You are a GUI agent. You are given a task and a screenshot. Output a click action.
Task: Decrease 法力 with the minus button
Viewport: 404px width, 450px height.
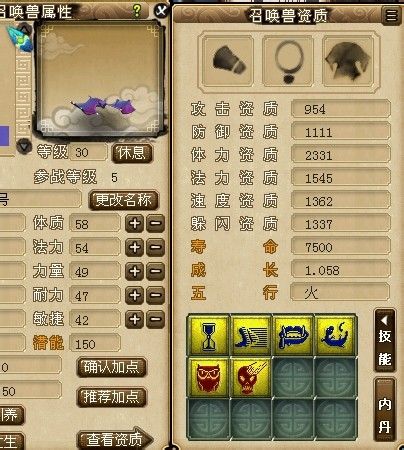(155, 247)
